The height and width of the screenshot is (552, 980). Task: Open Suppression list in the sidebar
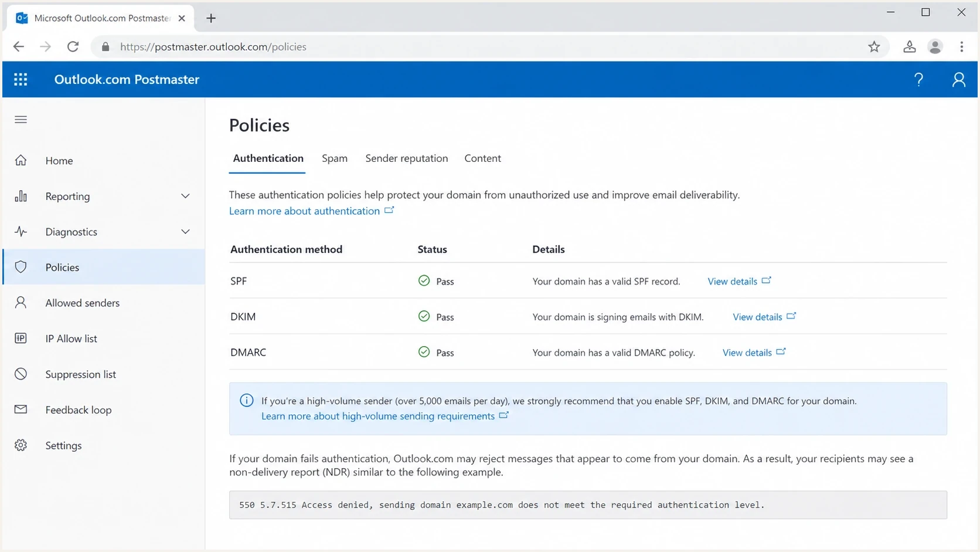click(x=104, y=374)
